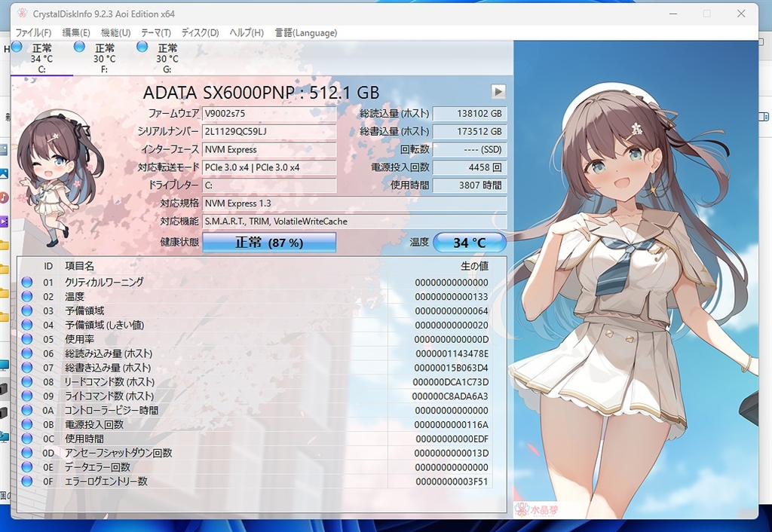
Task: Click status icon for 01 クリティカルワーニング
Action: [27, 282]
